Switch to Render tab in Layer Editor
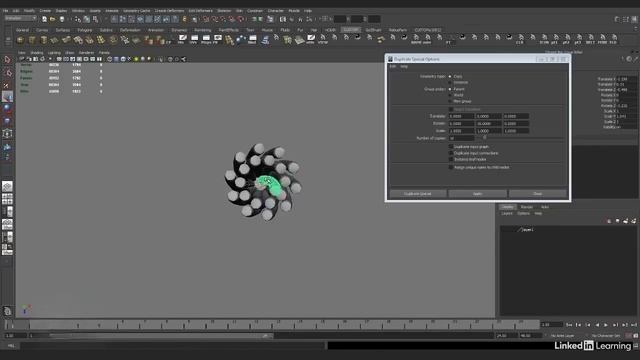Image resolution: width=640 pixels, height=360 pixels. pyautogui.click(x=527, y=207)
